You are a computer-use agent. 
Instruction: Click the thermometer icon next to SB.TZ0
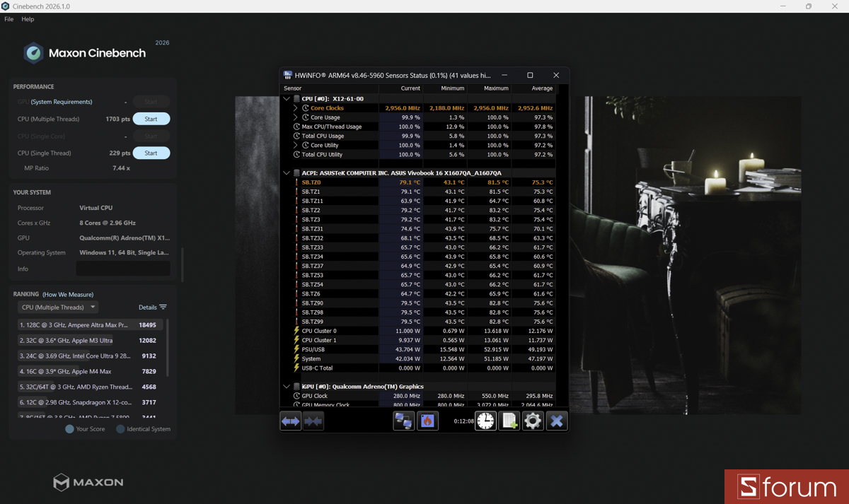click(296, 182)
